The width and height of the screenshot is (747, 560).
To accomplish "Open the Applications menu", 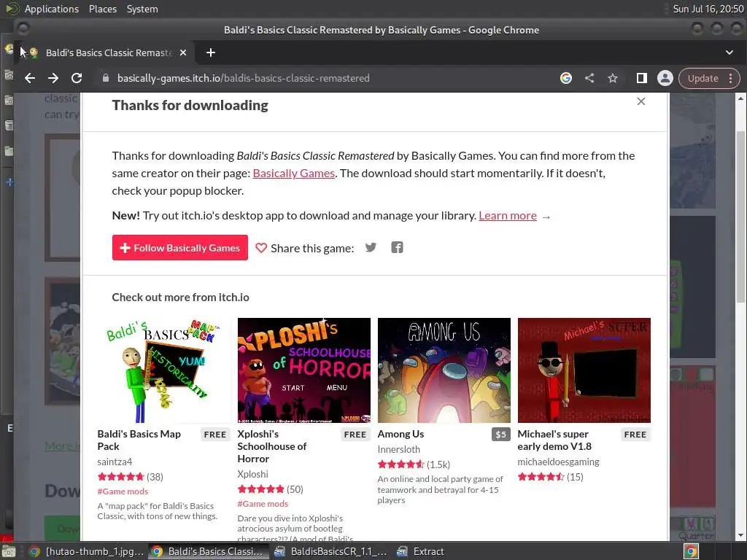I will point(52,9).
